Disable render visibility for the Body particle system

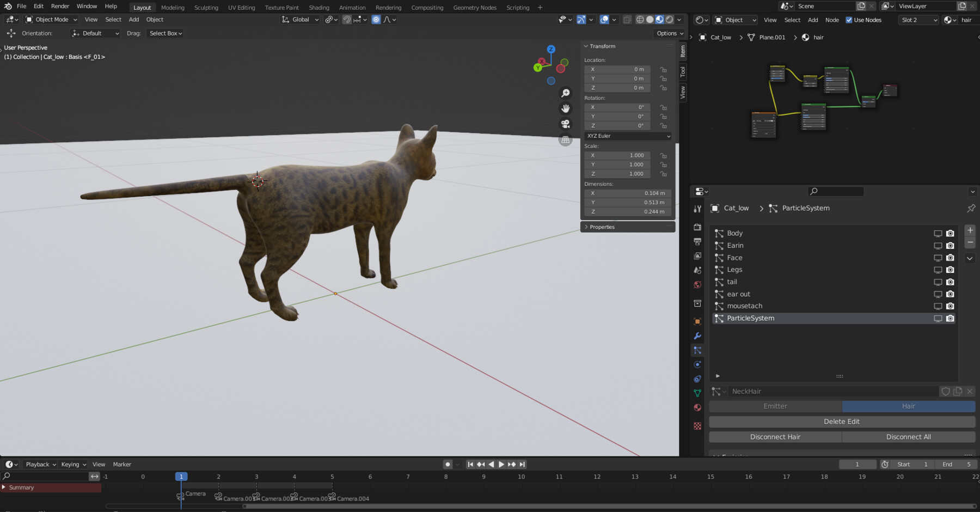pyautogui.click(x=950, y=233)
